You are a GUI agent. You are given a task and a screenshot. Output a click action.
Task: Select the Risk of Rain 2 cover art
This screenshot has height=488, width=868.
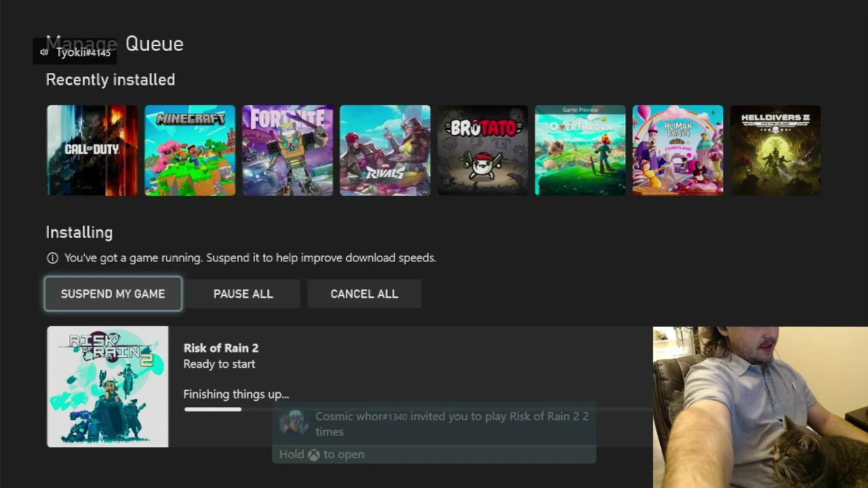(108, 386)
